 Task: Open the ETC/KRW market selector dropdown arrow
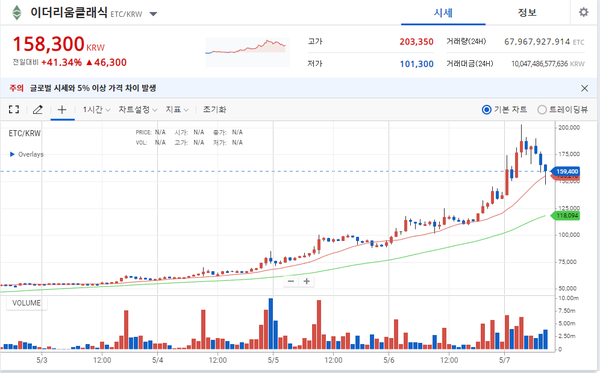pyautogui.click(x=153, y=14)
